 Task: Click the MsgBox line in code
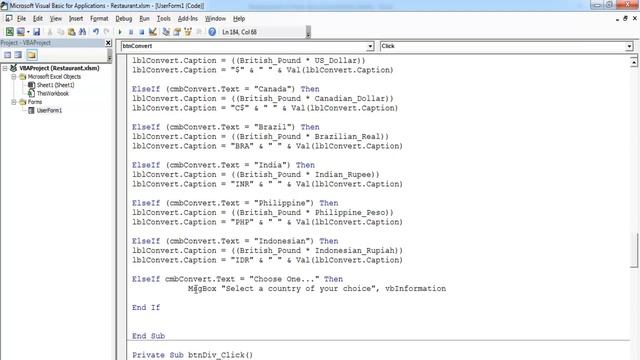pyautogui.click(x=317, y=289)
